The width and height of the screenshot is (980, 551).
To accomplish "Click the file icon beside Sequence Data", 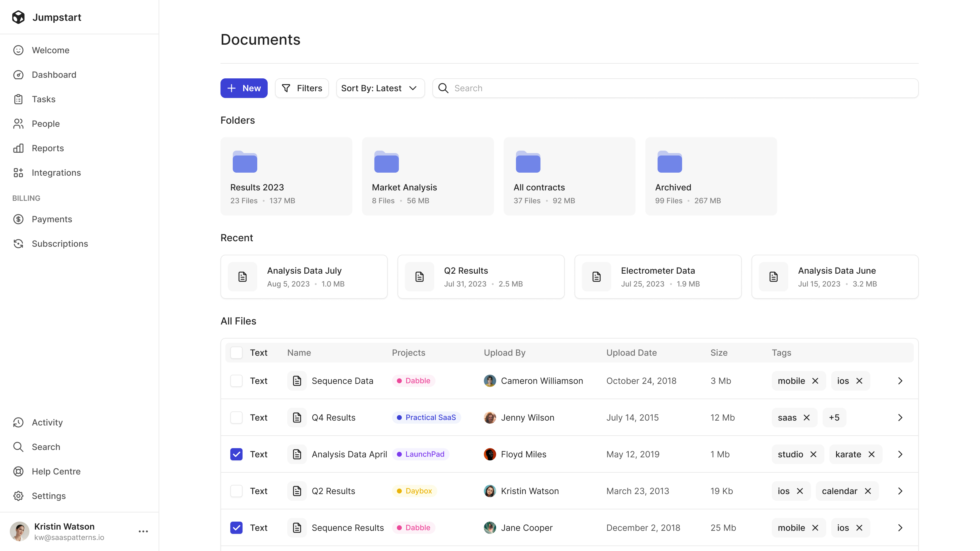I will coord(297,380).
